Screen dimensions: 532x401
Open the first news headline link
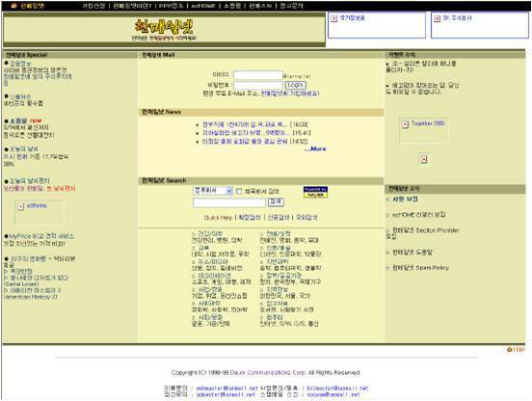245,124
